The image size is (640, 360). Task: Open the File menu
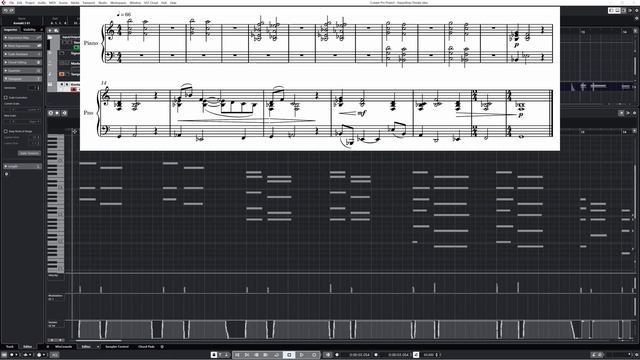coord(11,2)
